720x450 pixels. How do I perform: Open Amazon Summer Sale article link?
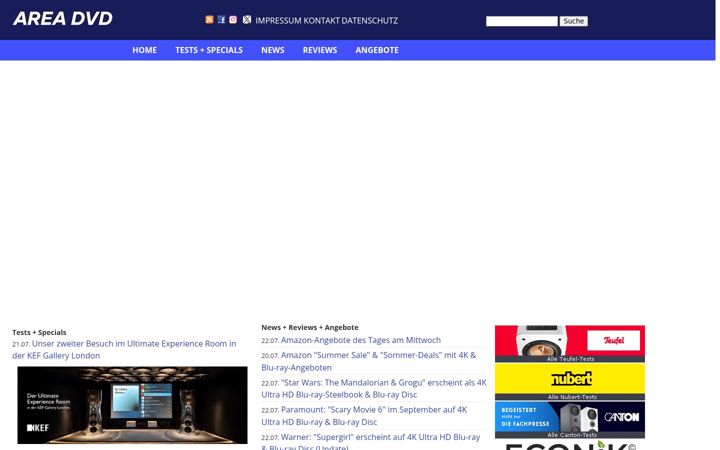click(x=369, y=361)
